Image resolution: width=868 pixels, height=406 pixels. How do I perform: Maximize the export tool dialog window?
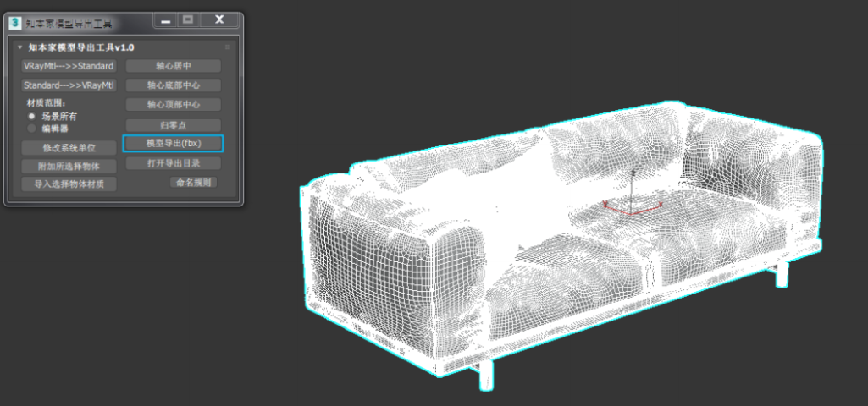(187, 20)
